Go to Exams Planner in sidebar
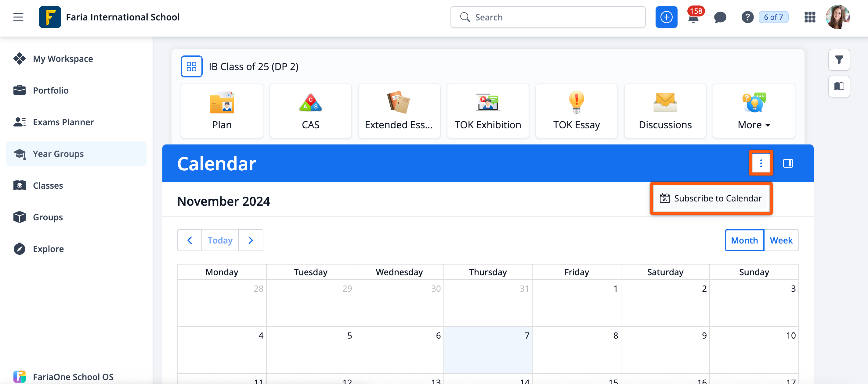The width and height of the screenshot is (868, 384). [x=63, y=122]
